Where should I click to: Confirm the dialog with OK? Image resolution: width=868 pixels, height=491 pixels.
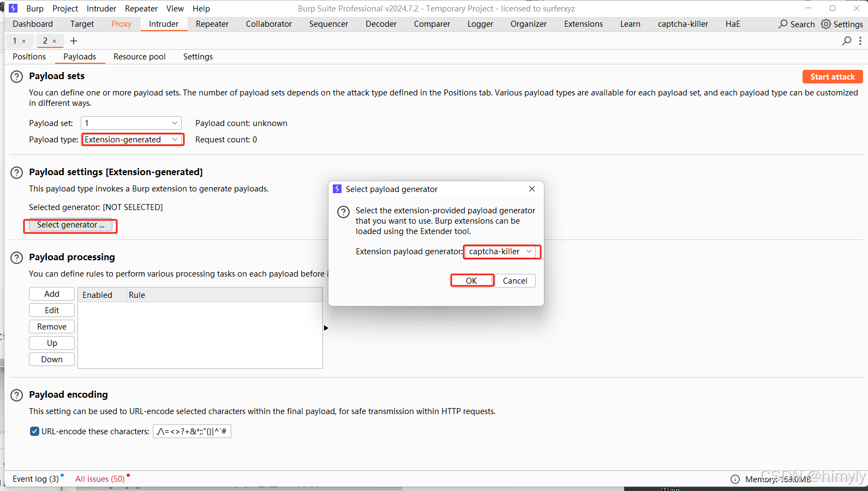471,280
